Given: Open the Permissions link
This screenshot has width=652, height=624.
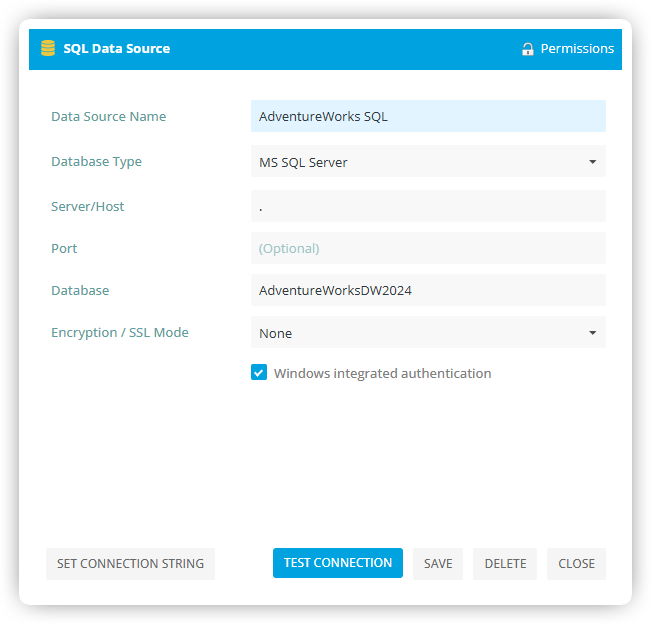Looking at the screenshot, I should pos(577,49).
